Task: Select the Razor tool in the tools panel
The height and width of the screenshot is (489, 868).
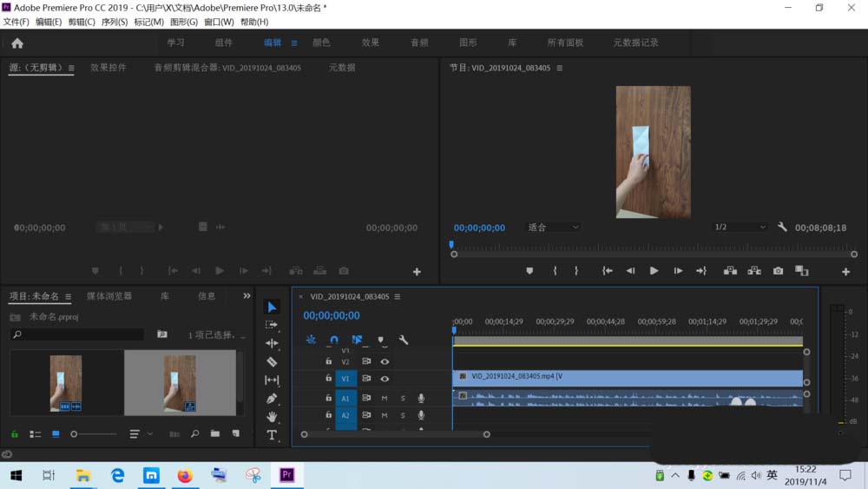Action: [272, 361]
